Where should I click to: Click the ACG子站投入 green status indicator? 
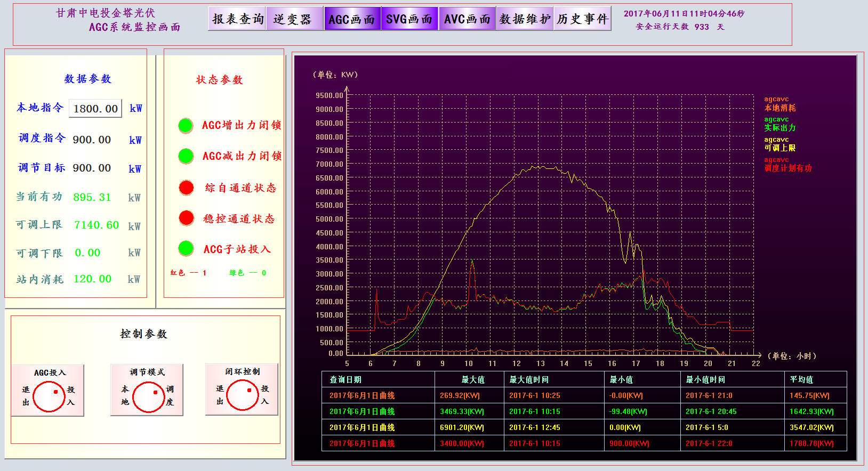click(186, 248)
